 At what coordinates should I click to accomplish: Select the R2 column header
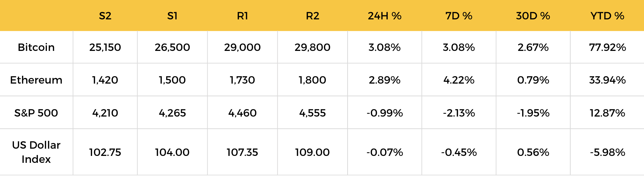312,16
